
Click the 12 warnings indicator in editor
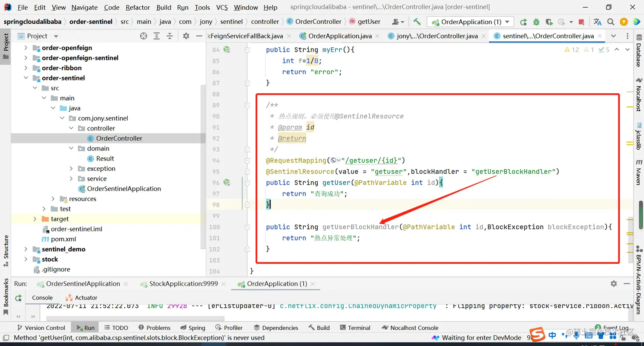pos(572,49)
